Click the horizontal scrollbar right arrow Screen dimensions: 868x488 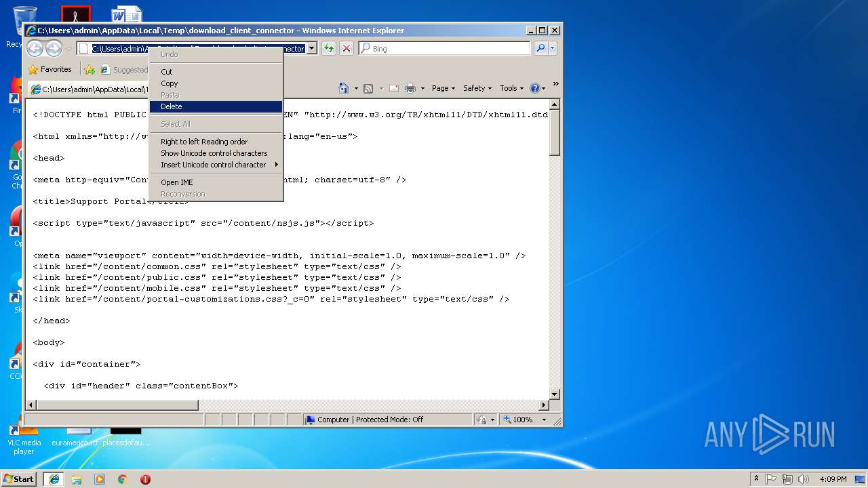(x=543, y=405)
